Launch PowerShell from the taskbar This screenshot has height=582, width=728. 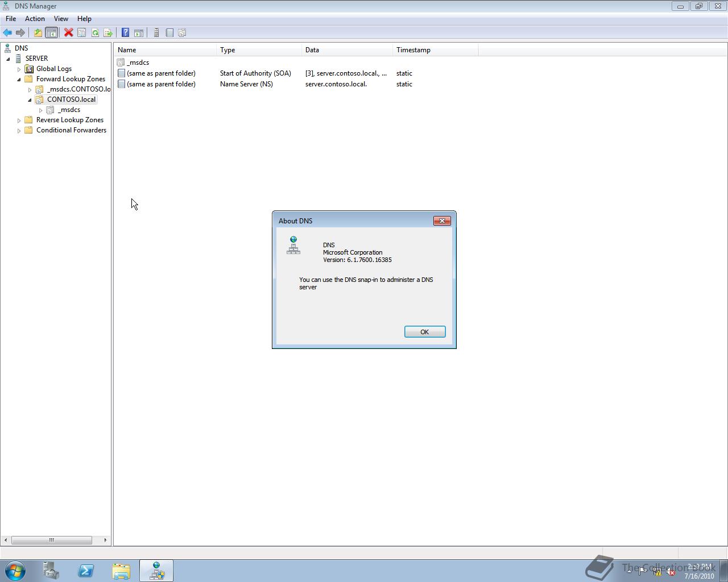[86, 571]
